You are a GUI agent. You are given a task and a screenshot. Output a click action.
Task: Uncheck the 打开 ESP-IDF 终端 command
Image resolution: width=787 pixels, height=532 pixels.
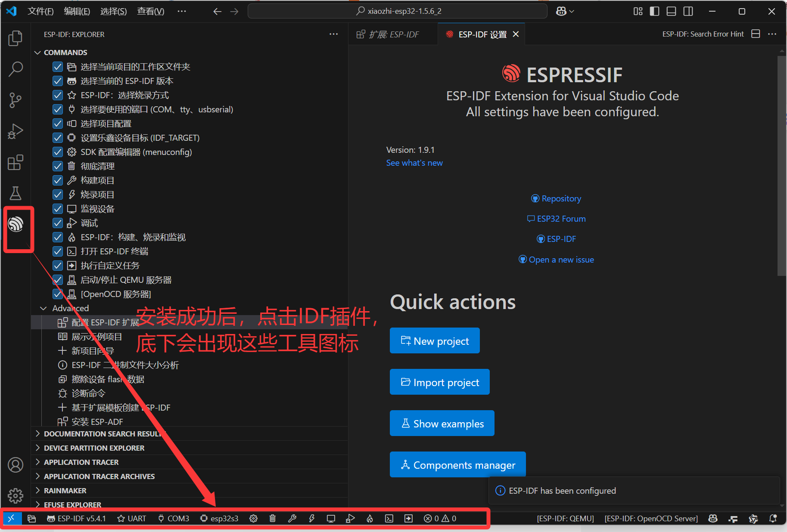click(x=58, y=251)
